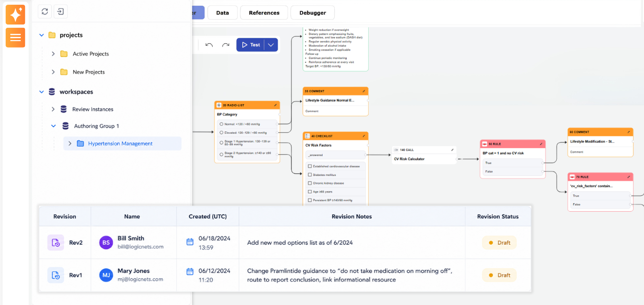Click the edit icon on 140 CALL node

[x=453, y=150]
